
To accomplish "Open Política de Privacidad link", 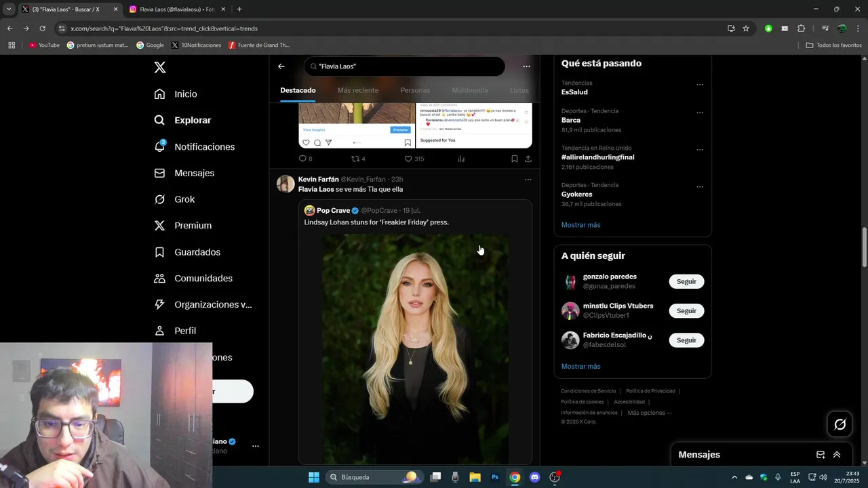I will click(x=650, y=391).
